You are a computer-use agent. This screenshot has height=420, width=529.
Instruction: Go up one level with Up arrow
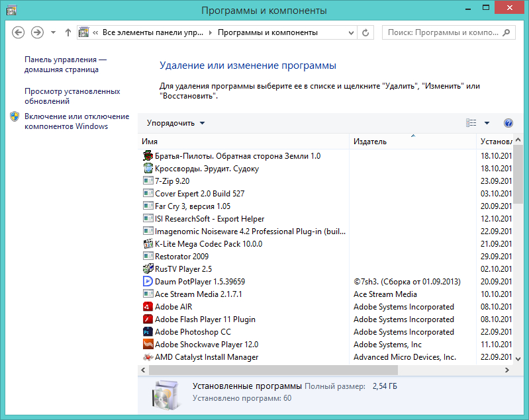[68, 32]
